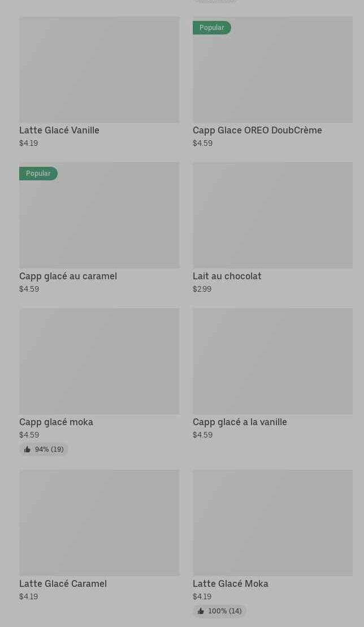Open the Capp Glace OREO DoubCrème image
364x627 pixels.
(x=272, y=70)
